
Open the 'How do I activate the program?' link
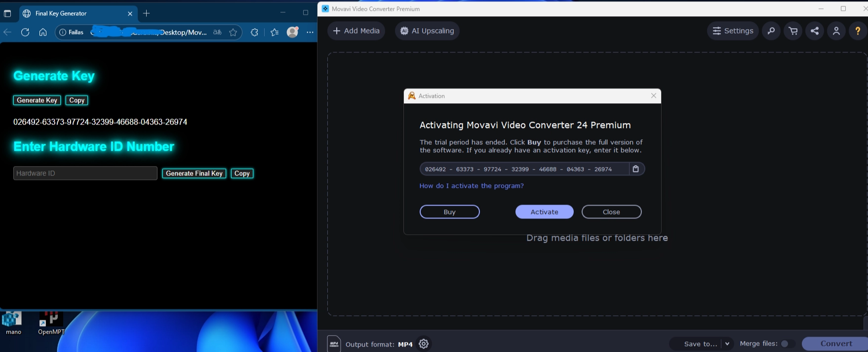472,186
